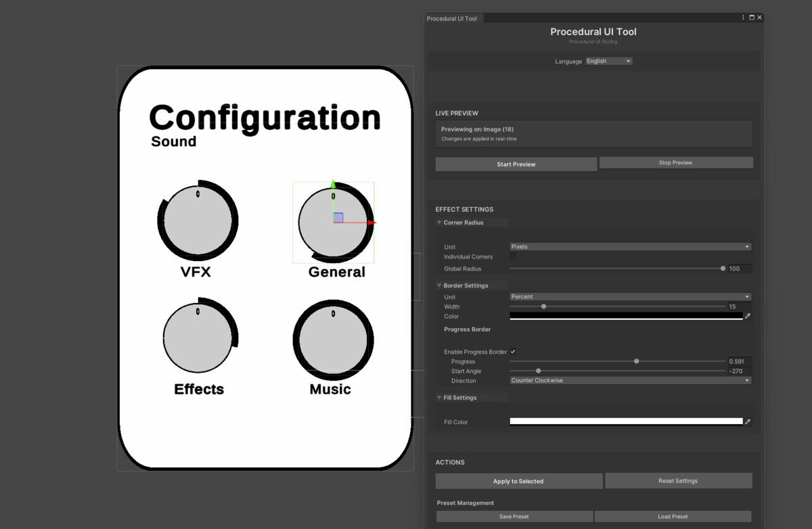Open the border Unit dropdown set to Percent

tap(629, 296)
